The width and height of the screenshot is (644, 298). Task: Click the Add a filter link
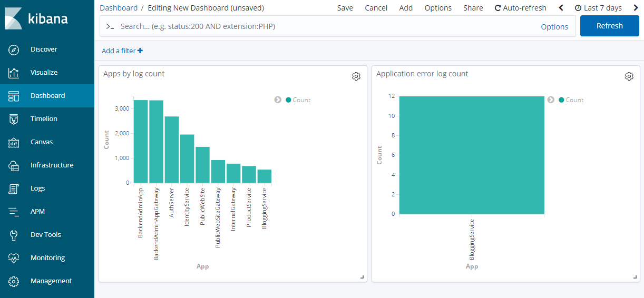[x=122, y=51]
